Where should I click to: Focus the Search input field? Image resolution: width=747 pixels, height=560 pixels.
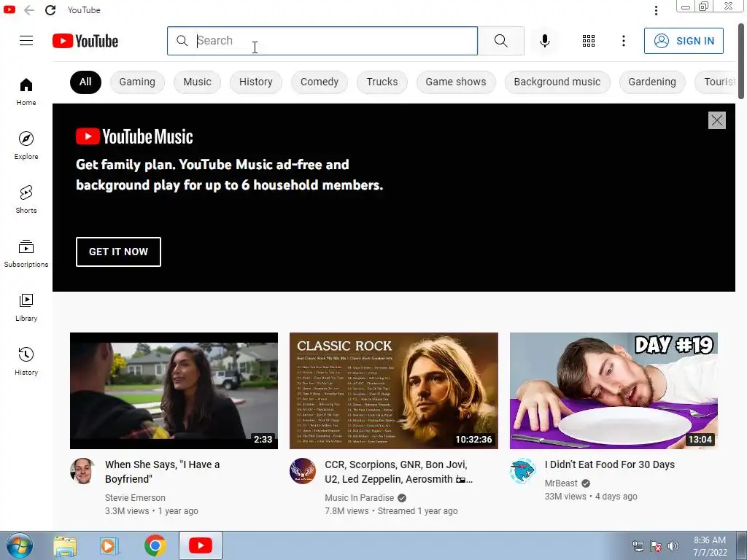point(322,41)
